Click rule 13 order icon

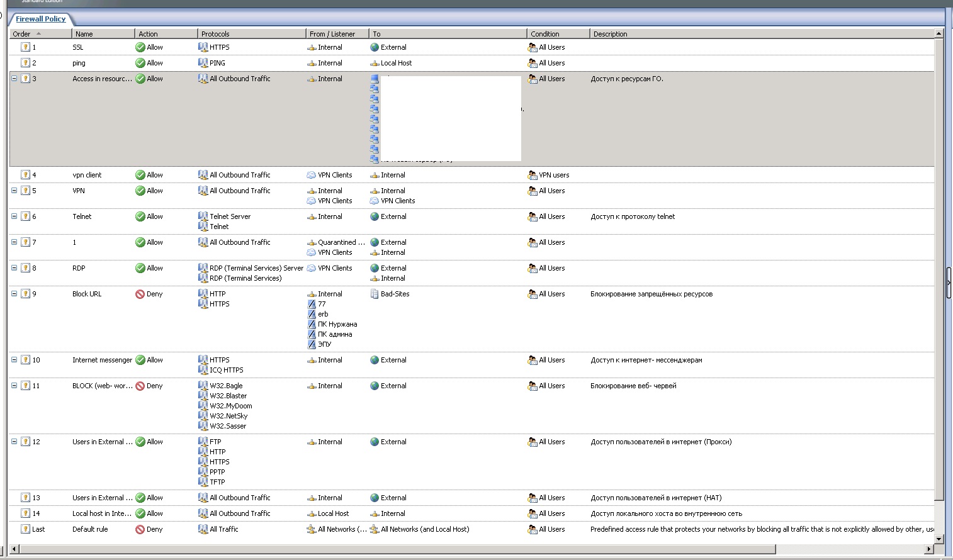tap(25, 498)
